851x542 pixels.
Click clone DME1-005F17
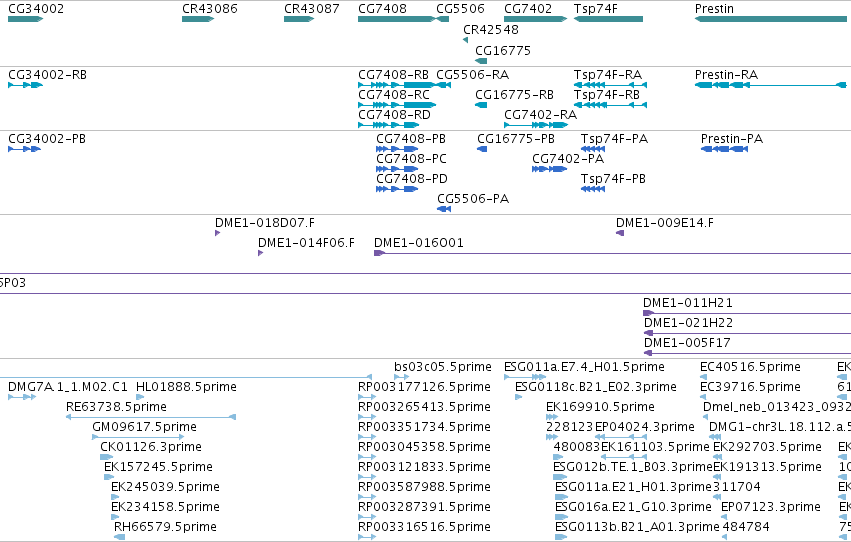tap(747, 353)
